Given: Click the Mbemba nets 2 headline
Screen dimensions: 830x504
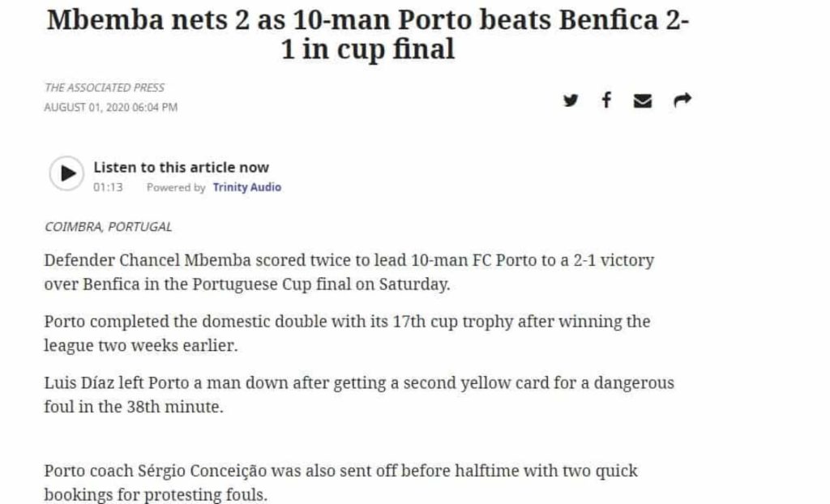Looking at the screenshot, I should pos(367,34).
